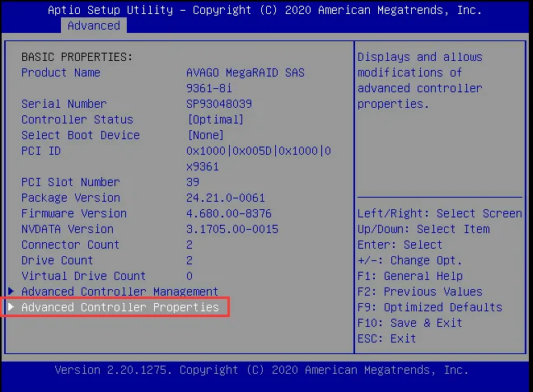The height and width of the screenshot is (392, 533).
Task: Click the Drive Count label
Action: [x=57, y=260]
